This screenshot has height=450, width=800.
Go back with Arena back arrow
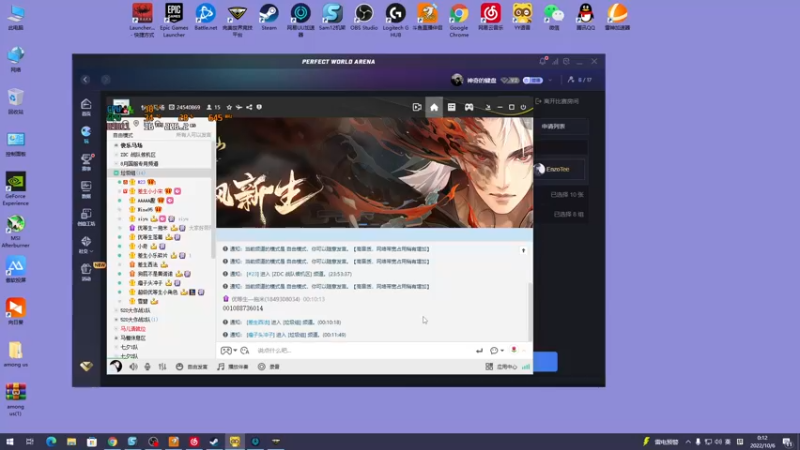coord(85,80)
